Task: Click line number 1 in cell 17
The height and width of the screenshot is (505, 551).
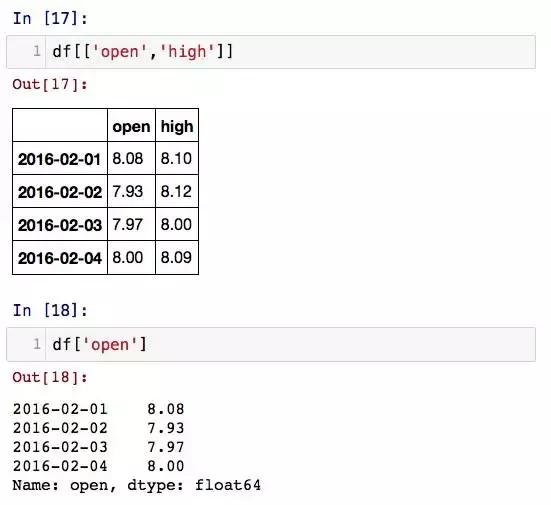Action: tap(37, 51)
